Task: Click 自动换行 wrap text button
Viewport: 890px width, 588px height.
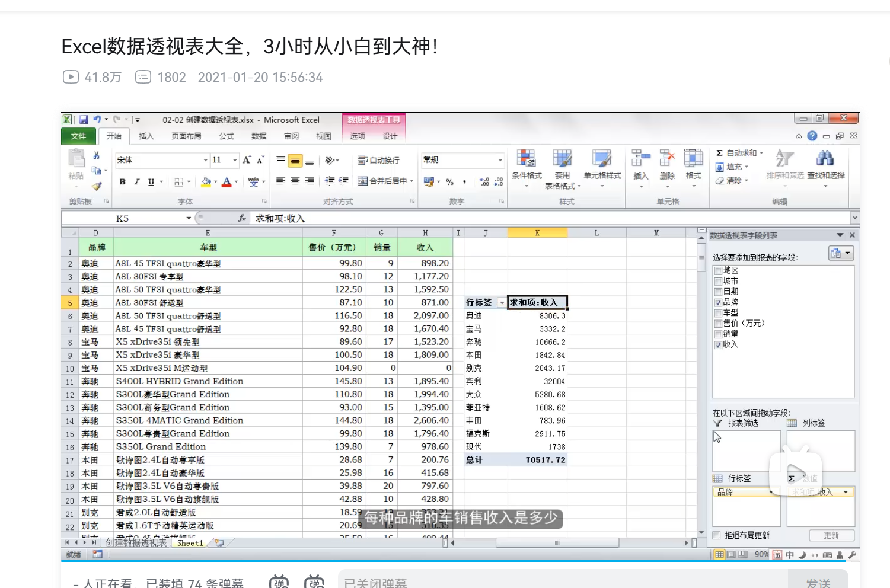Action: [379, 161]
